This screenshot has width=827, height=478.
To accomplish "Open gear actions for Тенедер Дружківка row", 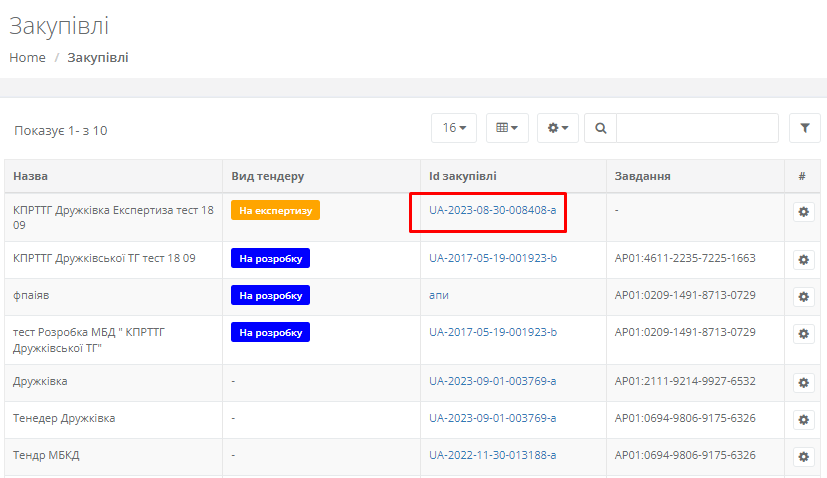I will pos(803,419).
